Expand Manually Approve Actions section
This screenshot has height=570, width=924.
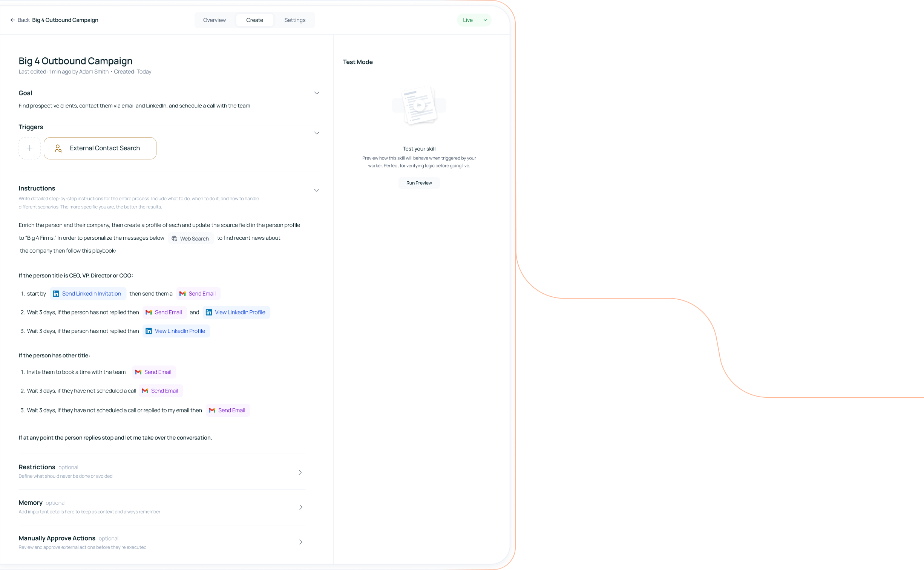coord(300,542)
